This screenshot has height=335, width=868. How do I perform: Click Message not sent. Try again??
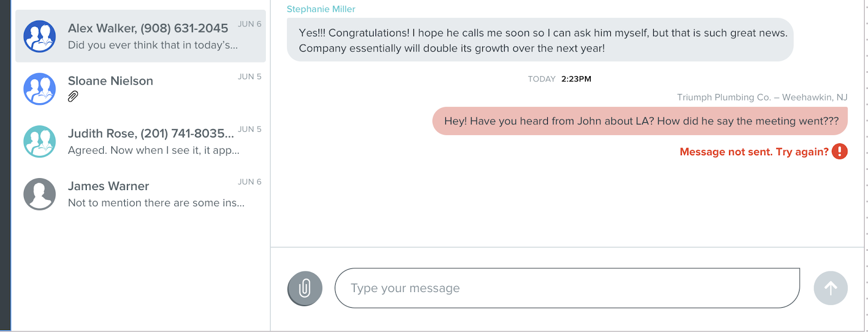754,152
